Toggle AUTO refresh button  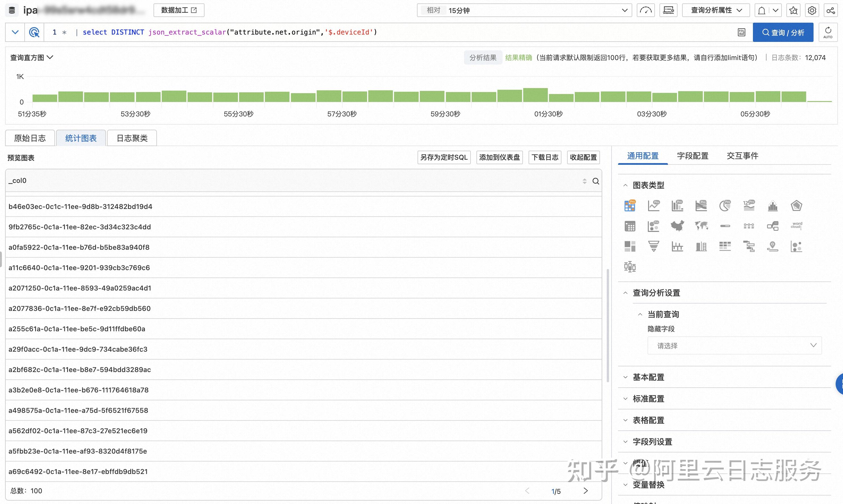pyautogui.click(x=828, y=32)
